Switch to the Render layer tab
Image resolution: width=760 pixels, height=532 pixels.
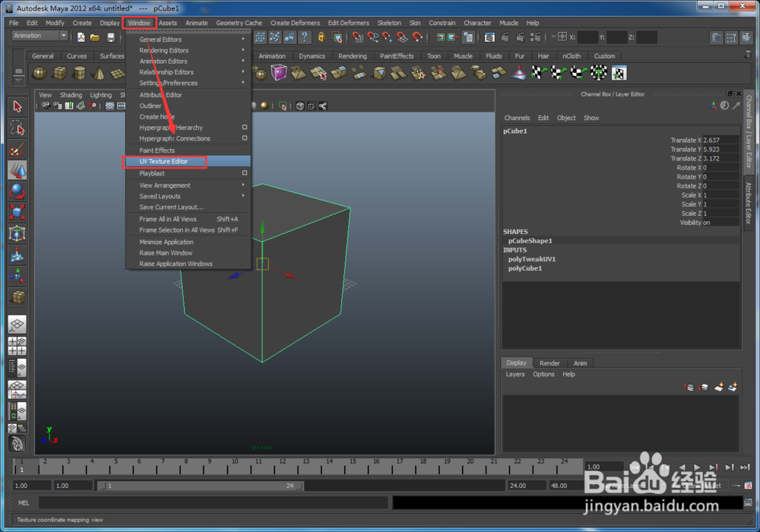click(x=549, y=363)
